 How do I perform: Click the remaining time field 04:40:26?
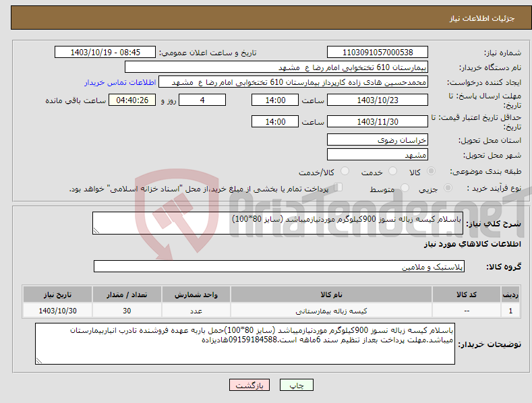point(132,100)
